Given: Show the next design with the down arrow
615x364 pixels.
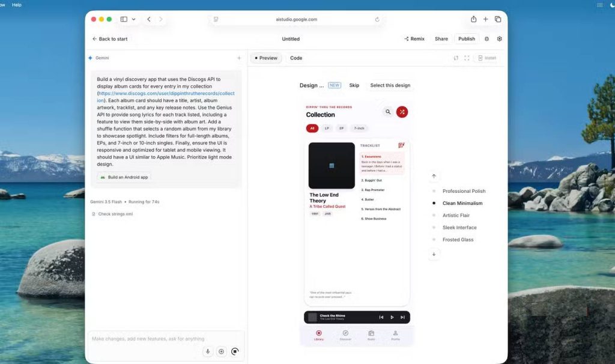Looking at the screenshot, I should (434, 254).
